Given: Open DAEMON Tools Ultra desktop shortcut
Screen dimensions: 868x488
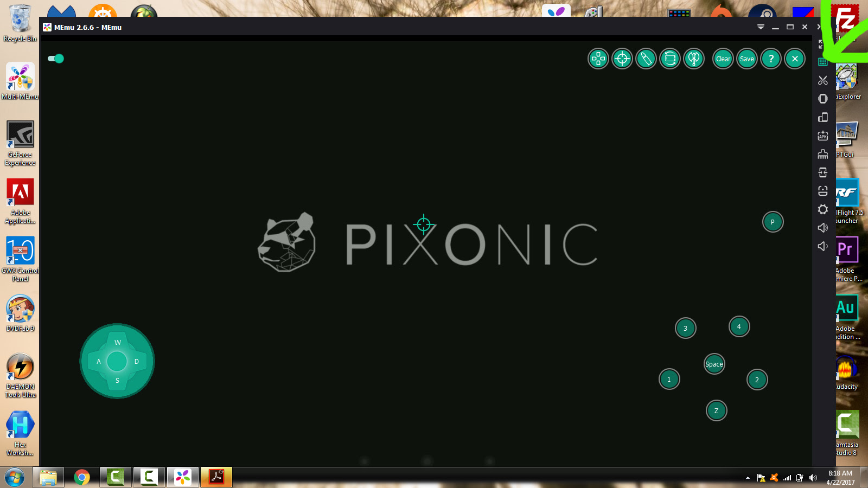Looking at the screenshot, I should click(20, 375).
